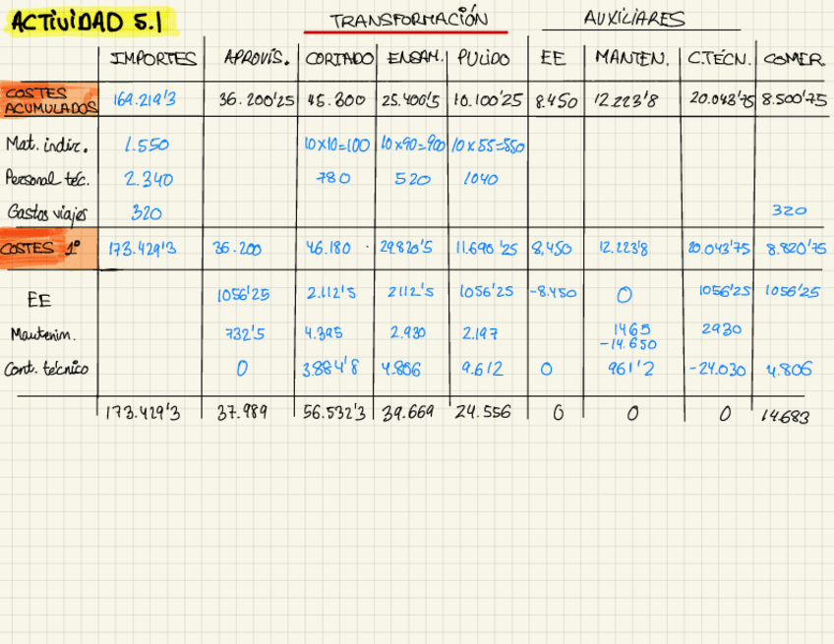The width and height of the screenshot is (834, 644).
Task: Select the "CORTADO" column header
Action: (x=338, y=58)
